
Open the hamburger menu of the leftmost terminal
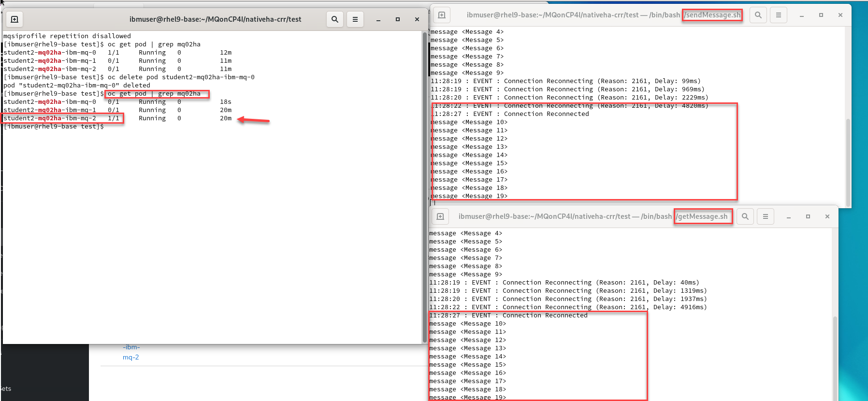tap(355, 19)
